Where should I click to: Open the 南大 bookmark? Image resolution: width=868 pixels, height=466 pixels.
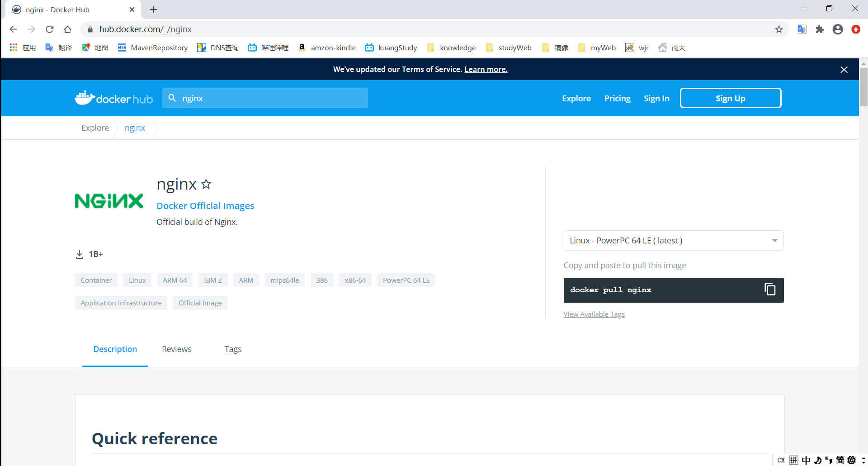pos(672,48)
